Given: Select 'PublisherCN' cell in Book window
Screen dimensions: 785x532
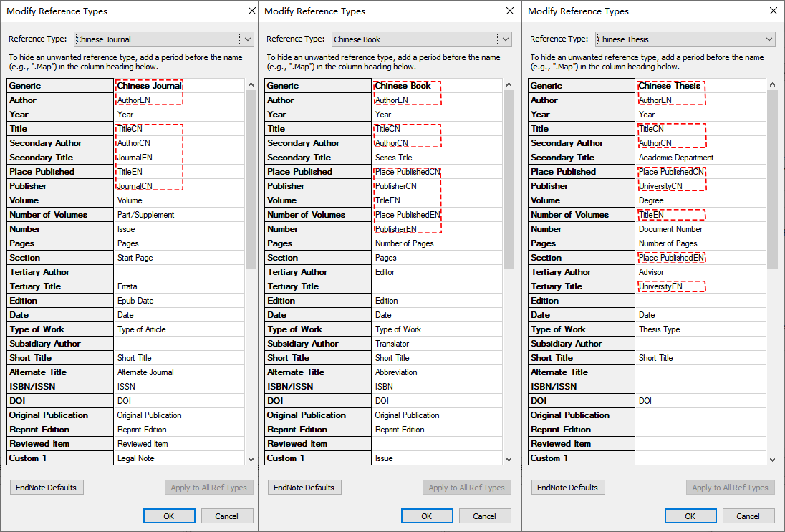Looking at the screenshot, I should click(x=437, y=185).
